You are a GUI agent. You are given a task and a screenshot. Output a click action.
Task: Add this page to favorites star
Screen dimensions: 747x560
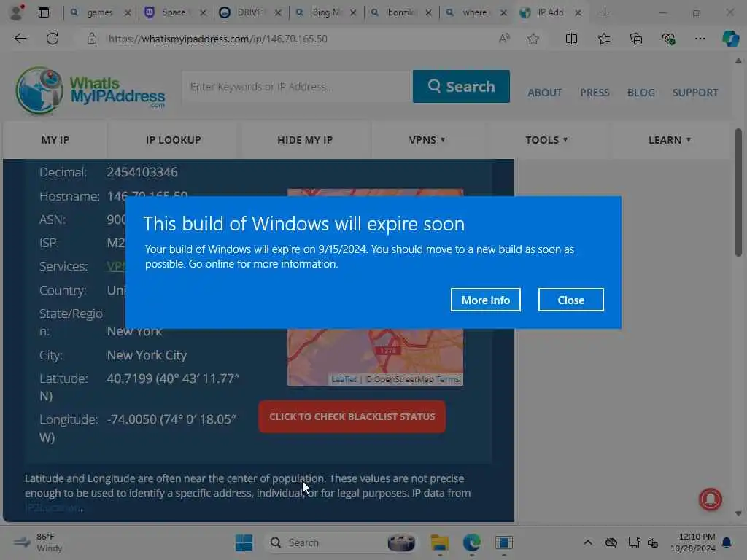[533, 39]
